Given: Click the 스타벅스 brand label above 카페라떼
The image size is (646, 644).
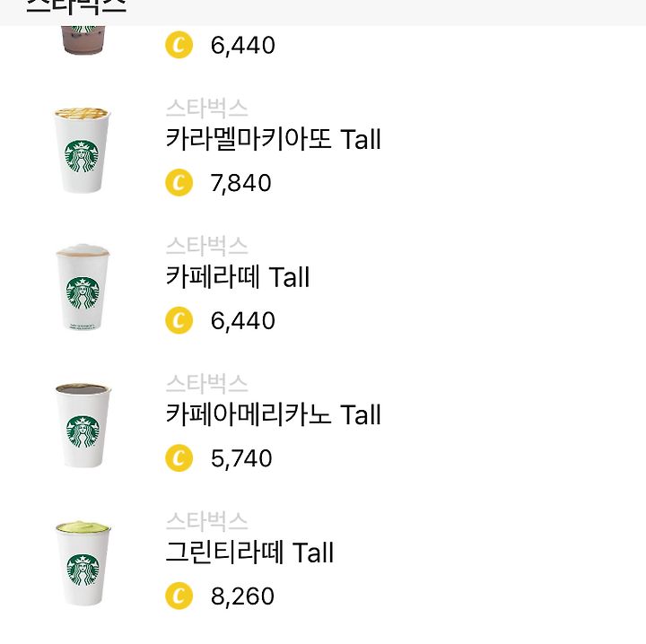Looking at the screenshot, I should [207, 246].
